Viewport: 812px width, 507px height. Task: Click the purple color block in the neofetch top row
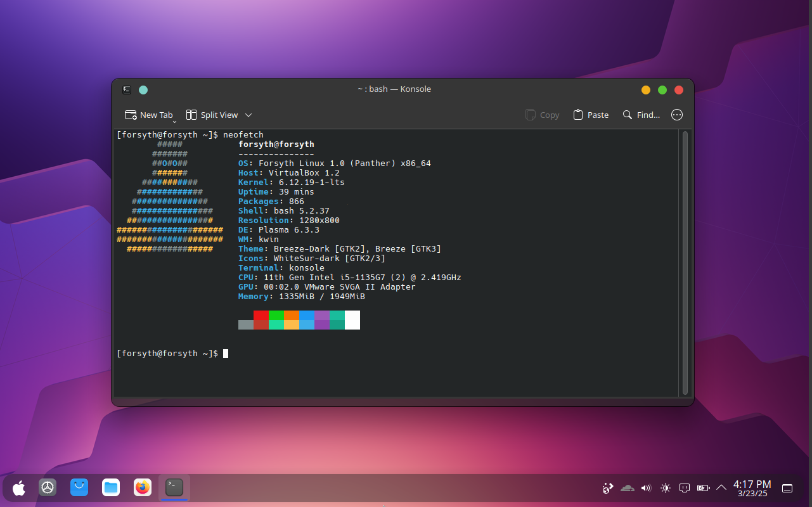tap(322, 315)
